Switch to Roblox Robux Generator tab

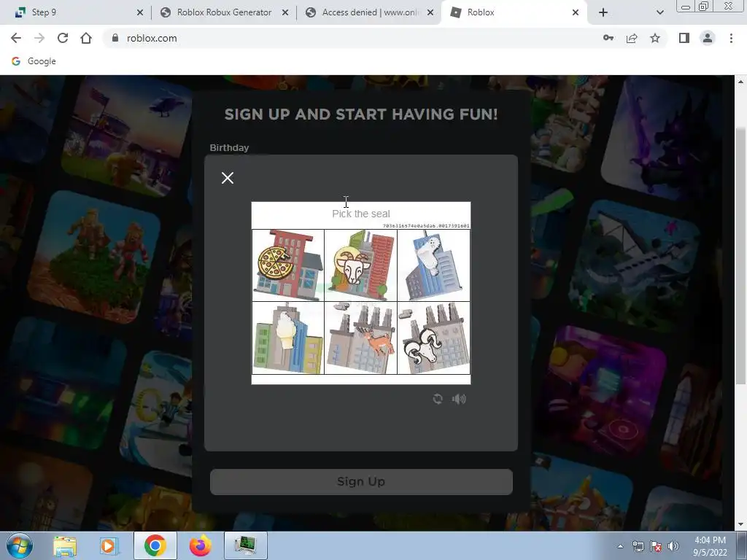[x=224, y=12]
